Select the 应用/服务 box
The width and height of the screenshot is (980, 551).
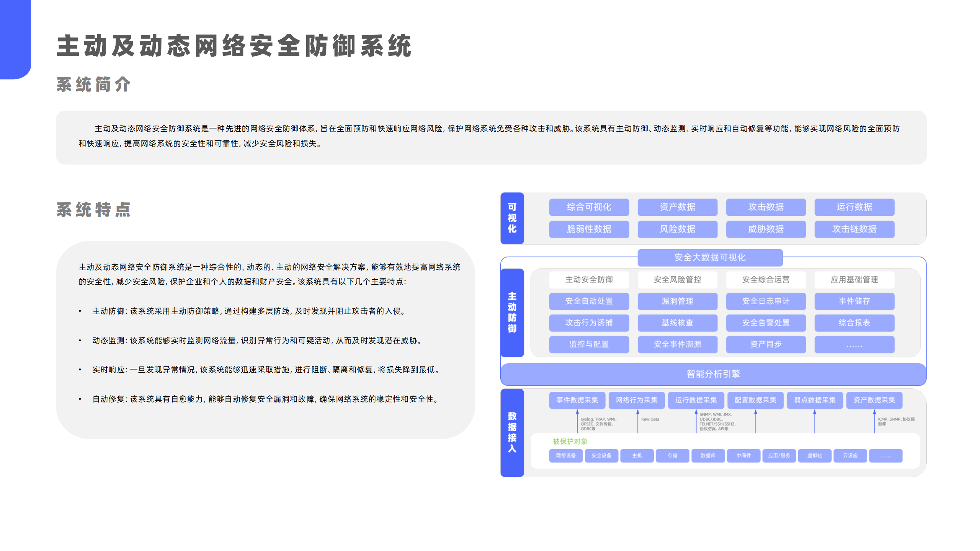pos(779,456)
